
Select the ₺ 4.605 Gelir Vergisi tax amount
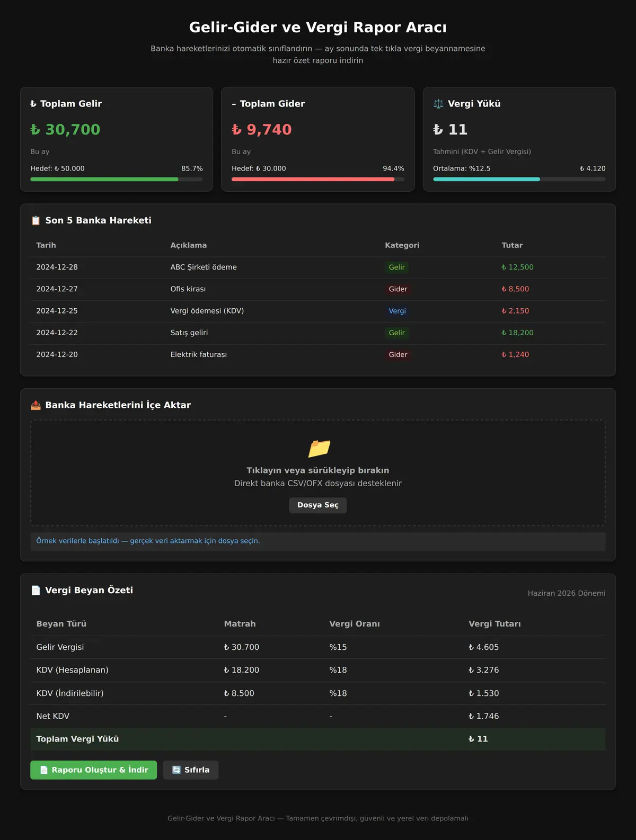pyautogui.click(x=484, y=647)
